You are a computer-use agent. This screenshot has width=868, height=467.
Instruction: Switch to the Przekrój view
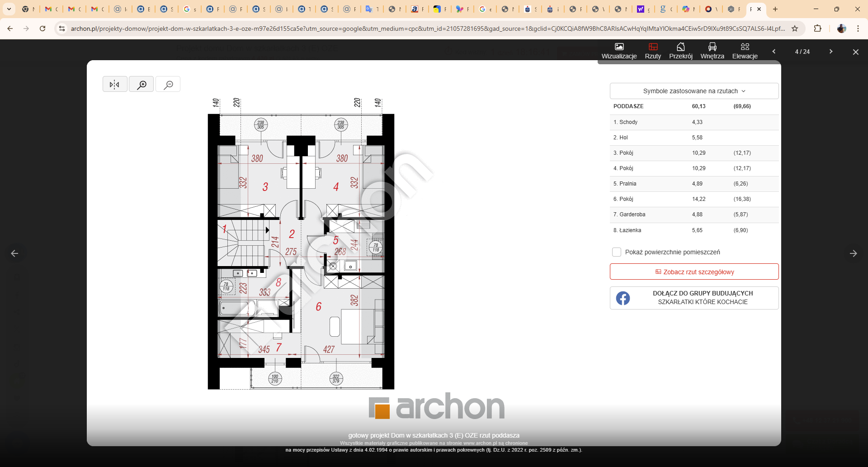pos(680,51)
